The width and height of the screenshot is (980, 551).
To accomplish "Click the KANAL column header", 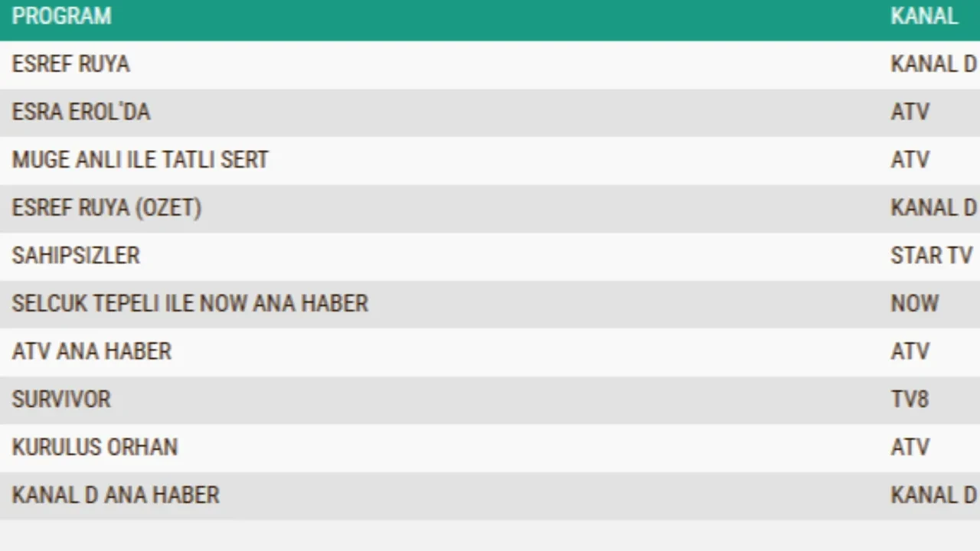I will [924, 16].
